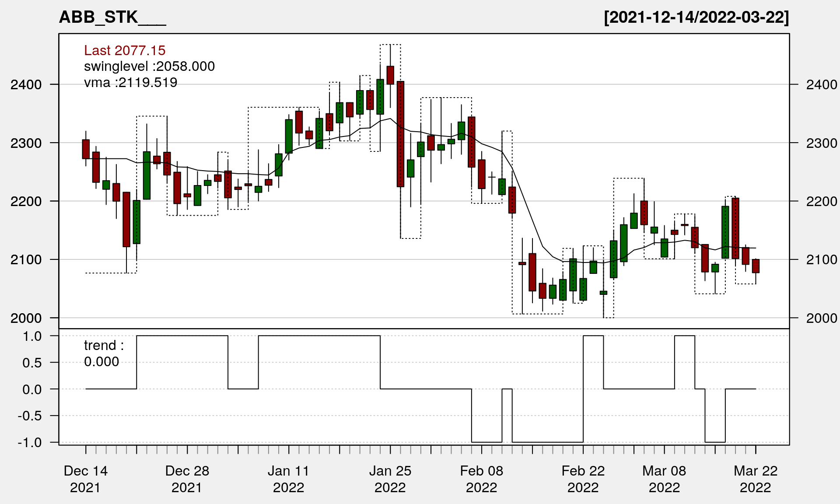Click the trend : 0.000 label
840x504 pixels.
(104, 353)
